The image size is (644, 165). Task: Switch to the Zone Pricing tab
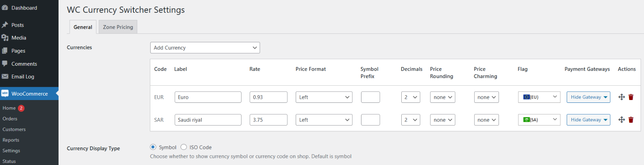(x=118, y=27)
